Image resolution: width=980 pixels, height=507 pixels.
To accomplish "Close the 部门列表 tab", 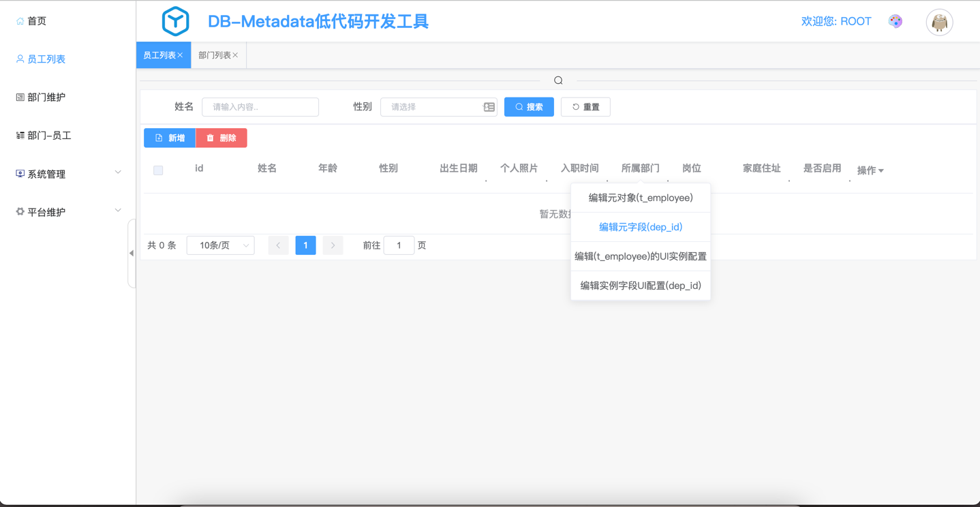I will (x=236, y=55).
